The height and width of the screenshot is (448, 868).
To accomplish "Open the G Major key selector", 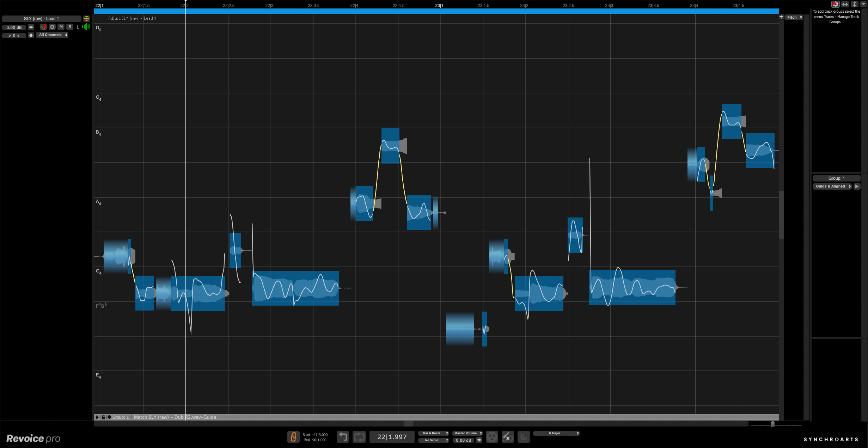I will 556,433.
